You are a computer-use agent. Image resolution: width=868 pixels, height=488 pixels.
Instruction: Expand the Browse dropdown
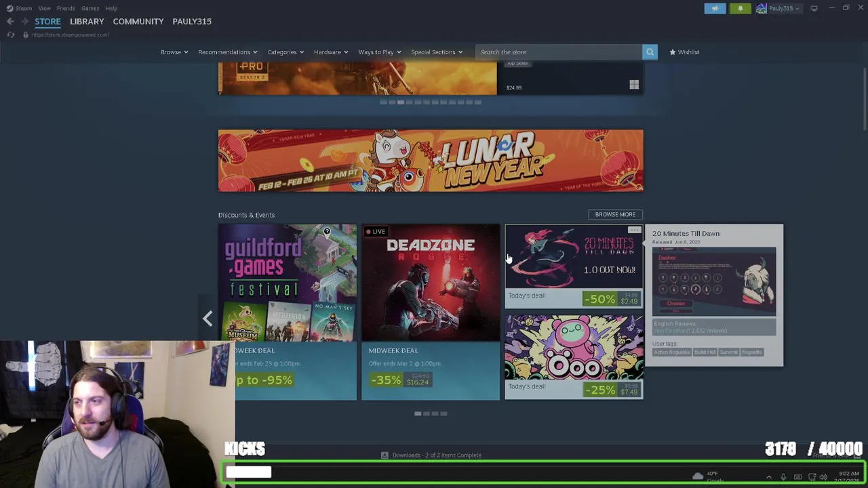(174, 52)
